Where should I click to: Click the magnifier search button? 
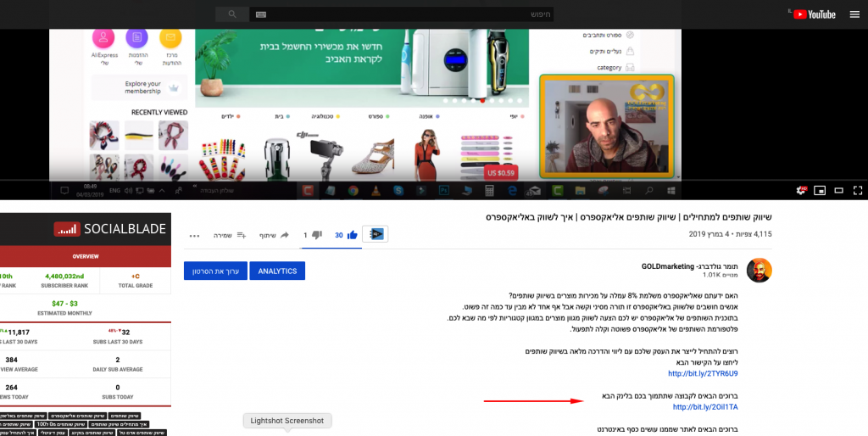tap(232, 14)
